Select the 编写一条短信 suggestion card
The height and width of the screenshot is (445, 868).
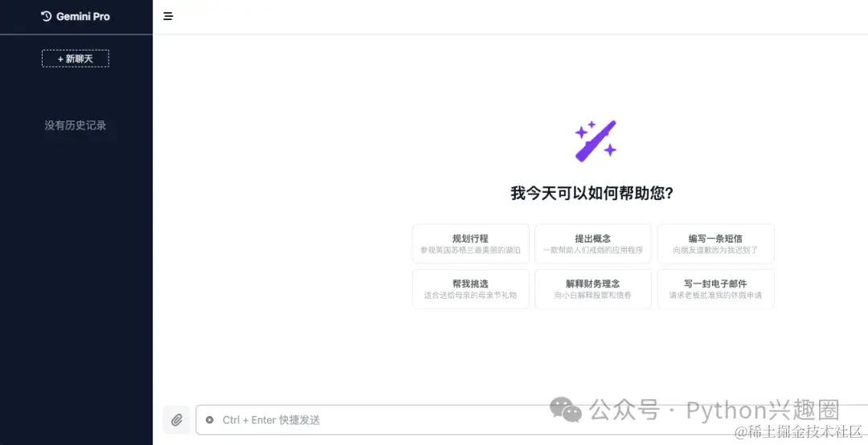716,243
